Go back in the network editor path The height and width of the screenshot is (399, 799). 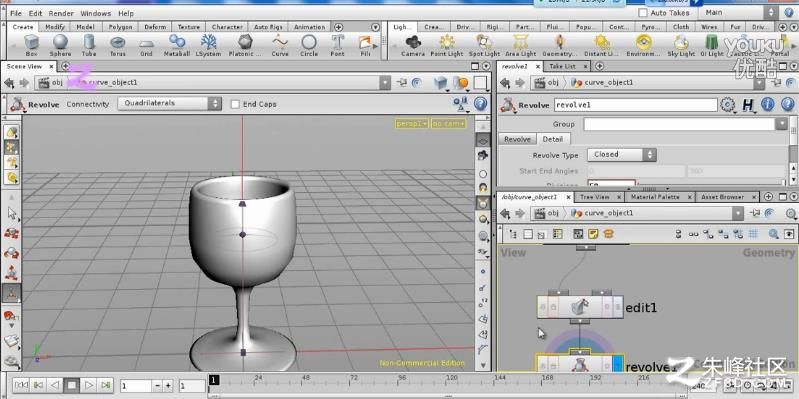504,214
